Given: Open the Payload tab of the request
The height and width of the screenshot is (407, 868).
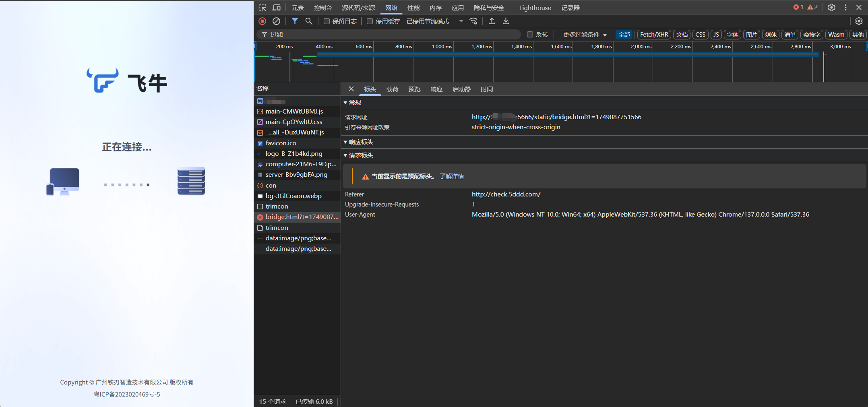Looking at the screenshot, I should tap(392, 89).
